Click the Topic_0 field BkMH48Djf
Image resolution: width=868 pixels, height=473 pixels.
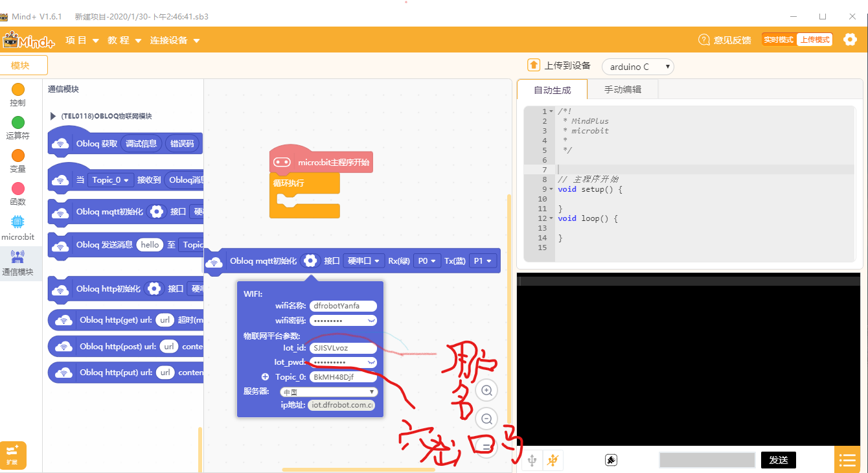click(x=343, y=376)
